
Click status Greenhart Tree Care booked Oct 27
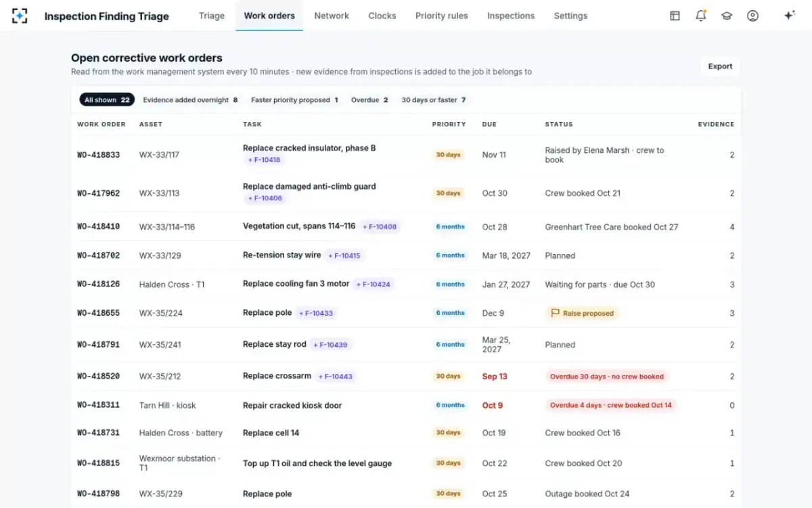pyautogui.click(x=612, y=227)
